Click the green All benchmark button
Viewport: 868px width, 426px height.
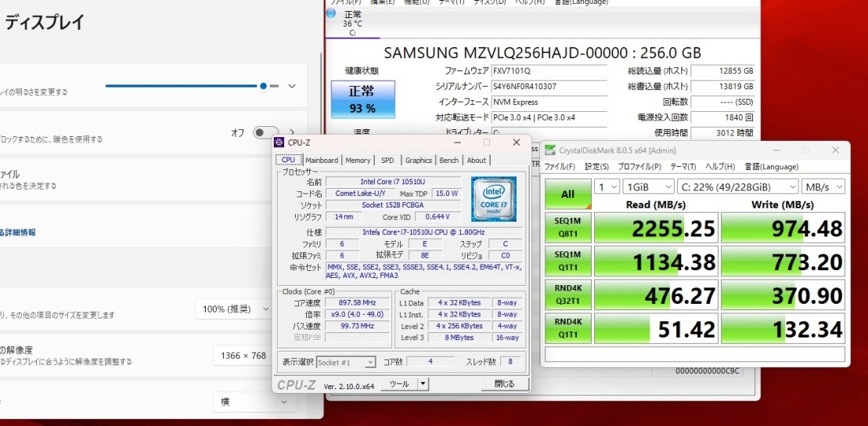567,194
